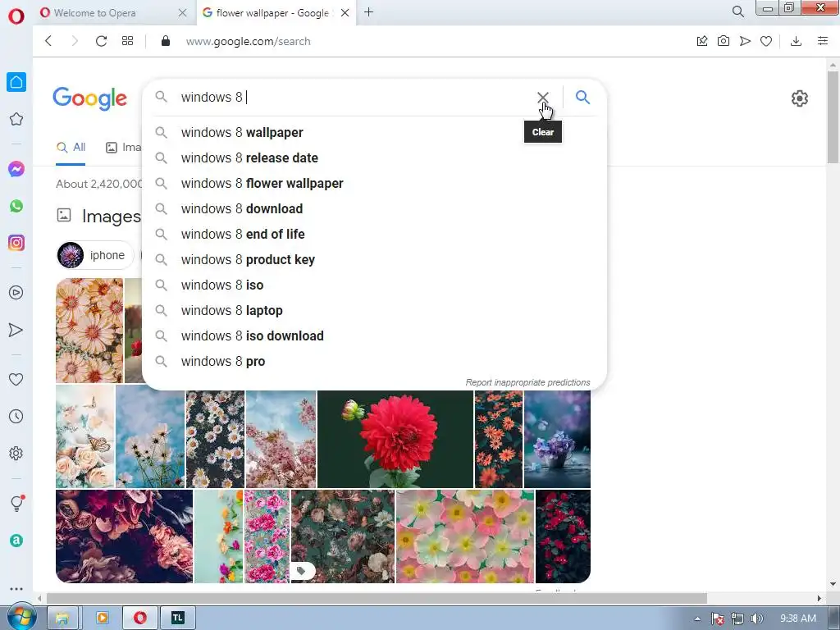Click Report inappropriate predictions link

pos(527,382)
